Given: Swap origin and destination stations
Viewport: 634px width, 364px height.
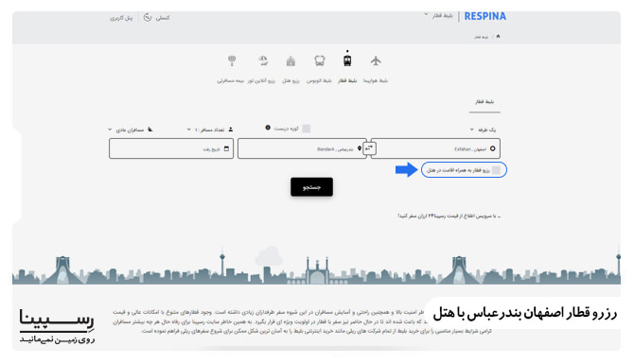Looking at the screenshot, I should click(x=369, y=148).
